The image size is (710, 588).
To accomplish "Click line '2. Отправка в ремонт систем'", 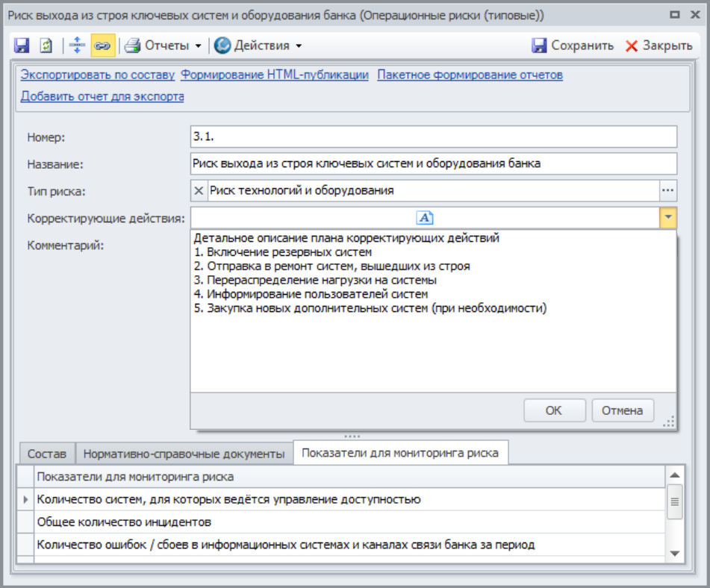I will [x=332, y=266].
